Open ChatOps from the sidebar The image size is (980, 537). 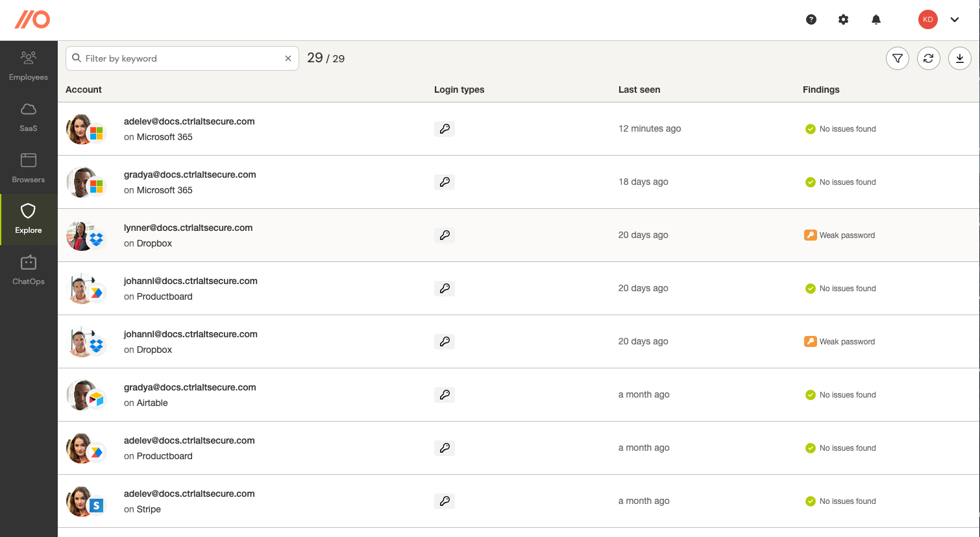pyautogui.click(x=29, y=270)
